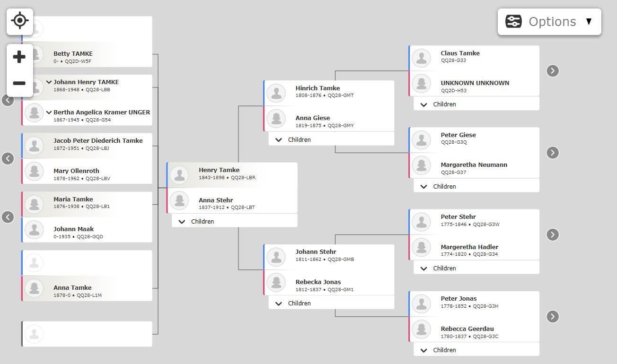
Task: Open the Options dropdown menu
Action: pyautogui.click(x=549, y=22)
